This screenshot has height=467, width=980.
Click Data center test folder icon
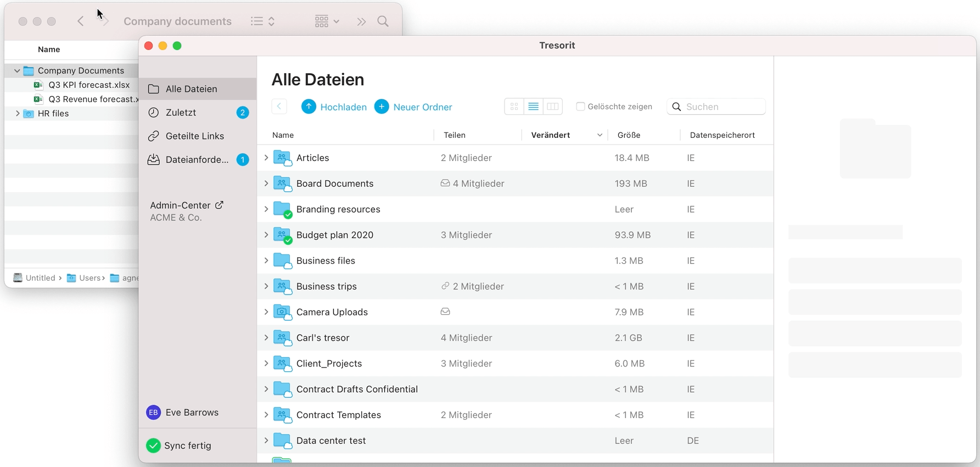coord(282,441)
